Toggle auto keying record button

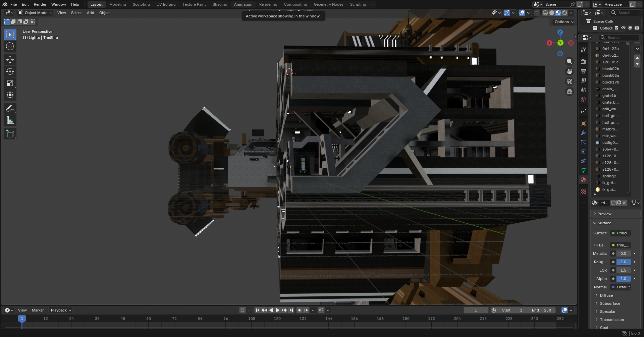tap(243, 310)
